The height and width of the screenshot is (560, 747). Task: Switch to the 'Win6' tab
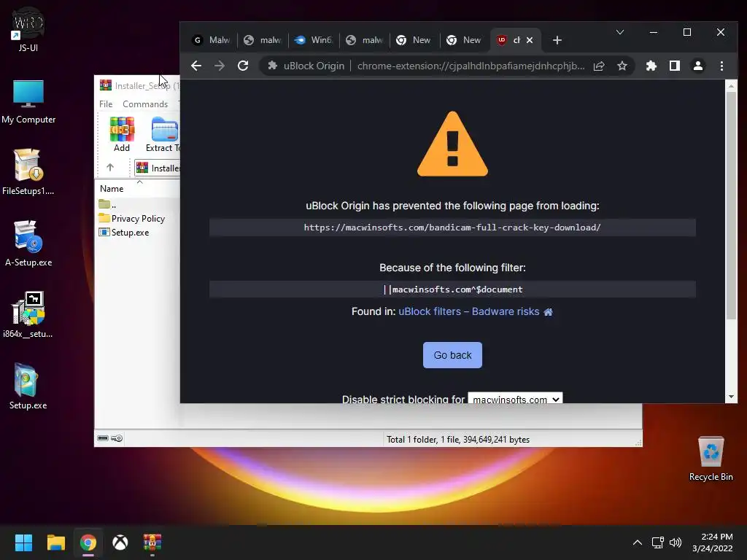pos(313,40)
